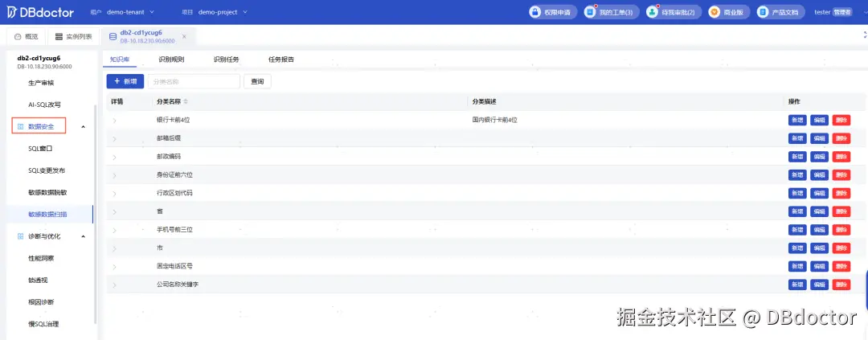Switch to the 知识库 tab
868x340 pixels.
pos(119,59)
